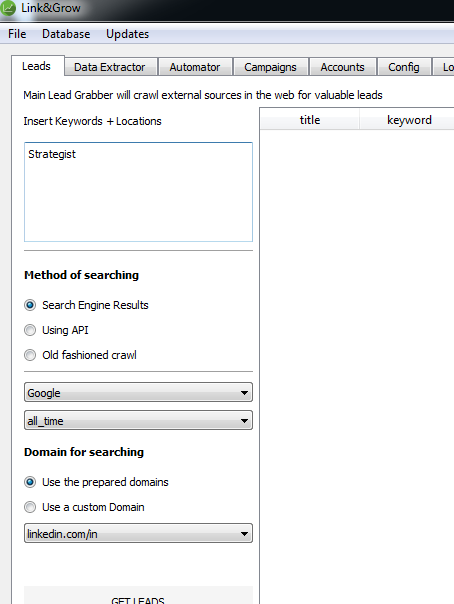
Task: Open the linkedin.com/in domain dropdown
Action: coord(138,534)
